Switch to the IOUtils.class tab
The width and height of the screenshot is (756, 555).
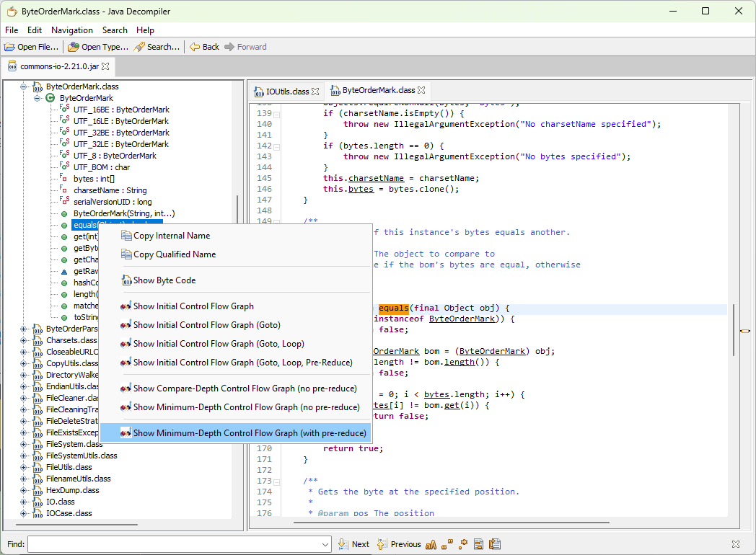pos(286,92)
